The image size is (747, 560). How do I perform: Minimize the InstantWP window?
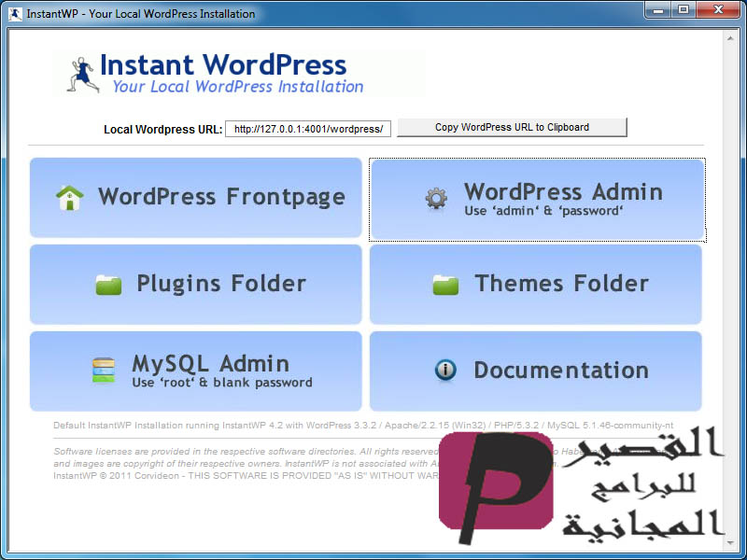[658, 9]
